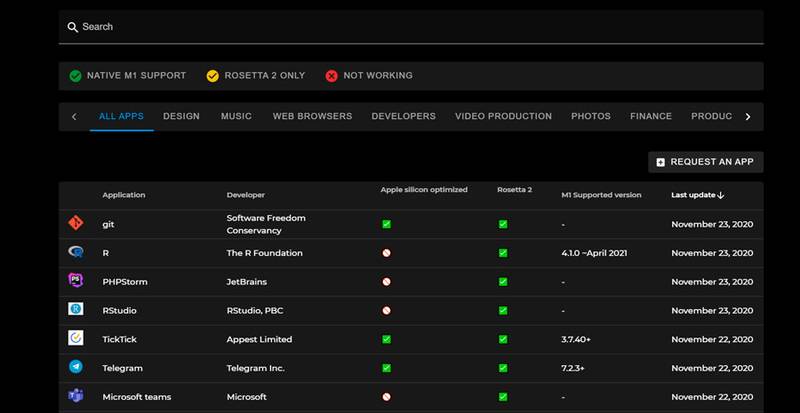Click git Apple silicon green checkmark
The image size is (800, 413).
(386, 224)
